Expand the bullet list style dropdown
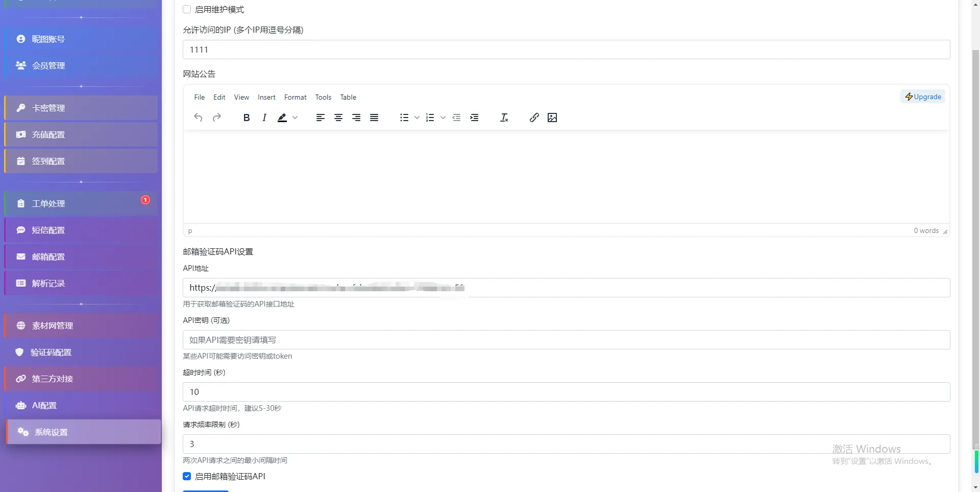Screen dimensions: 980x492 tap(417, 118)
